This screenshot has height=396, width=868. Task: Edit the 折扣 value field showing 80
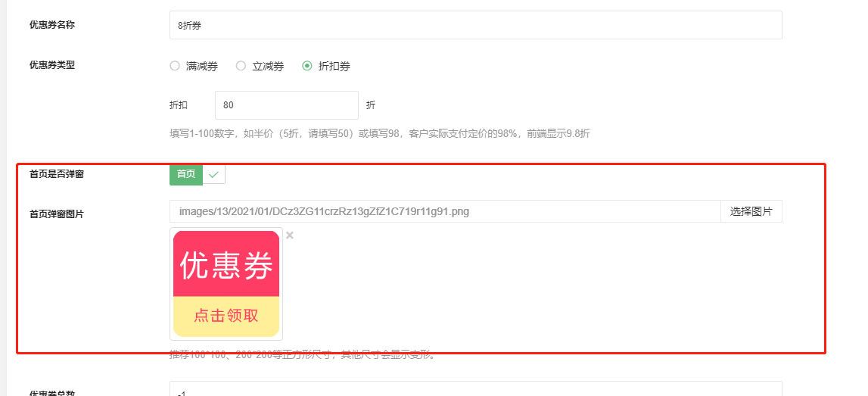click(287, 105)
